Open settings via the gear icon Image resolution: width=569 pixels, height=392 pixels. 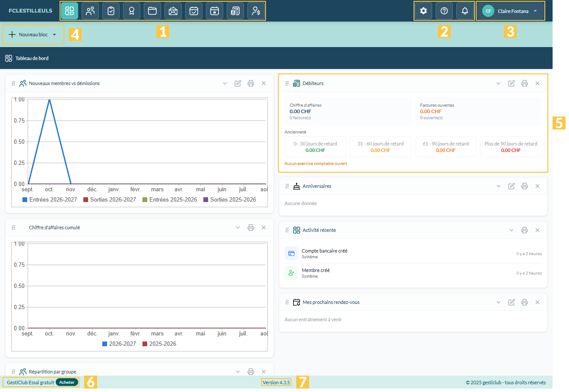click(x=424, y=11)
